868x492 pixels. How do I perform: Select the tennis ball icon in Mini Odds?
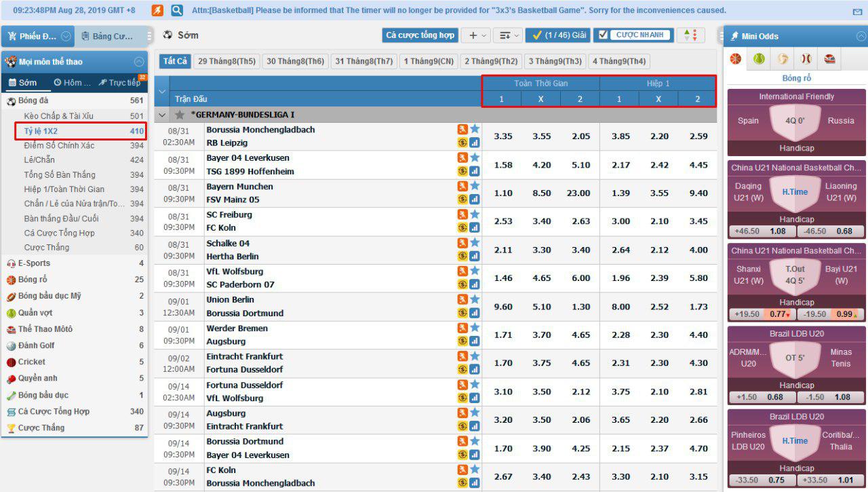tap(759, 59)
